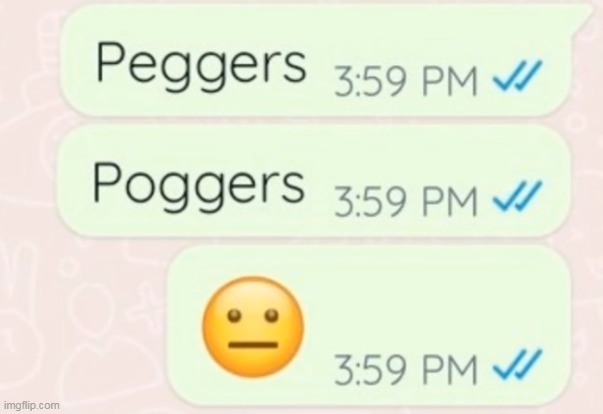Viewport: 603px width, 414px height.
Task: Click the Peggers message text
Action: click(x=202, y=66)
